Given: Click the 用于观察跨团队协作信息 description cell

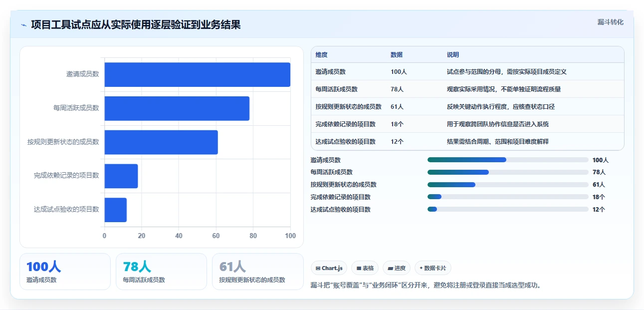Looking at the screenshot, I should (x=498, y=124).
